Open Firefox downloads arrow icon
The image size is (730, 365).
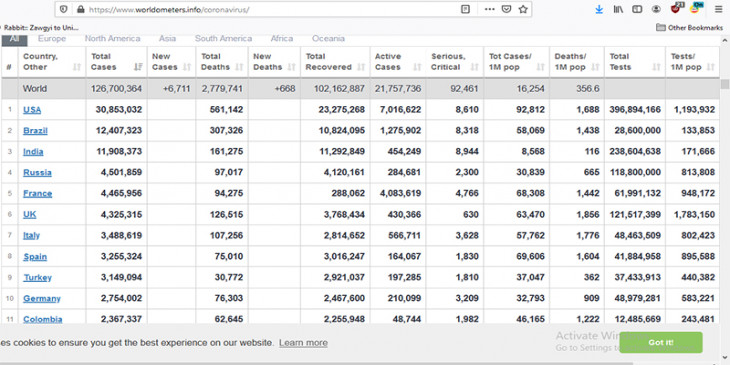point(599,9)
